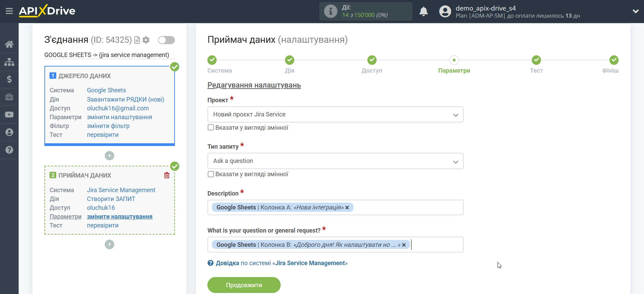Expand the account menu chevron
644x294 pixels.
[636, 11]
